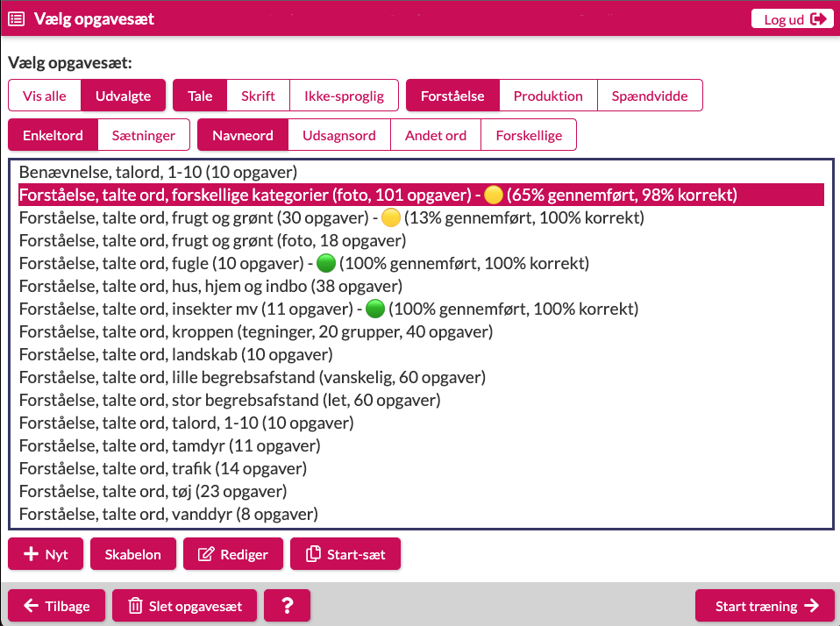Open the Skabelon template button

click(x=132, y=554)
